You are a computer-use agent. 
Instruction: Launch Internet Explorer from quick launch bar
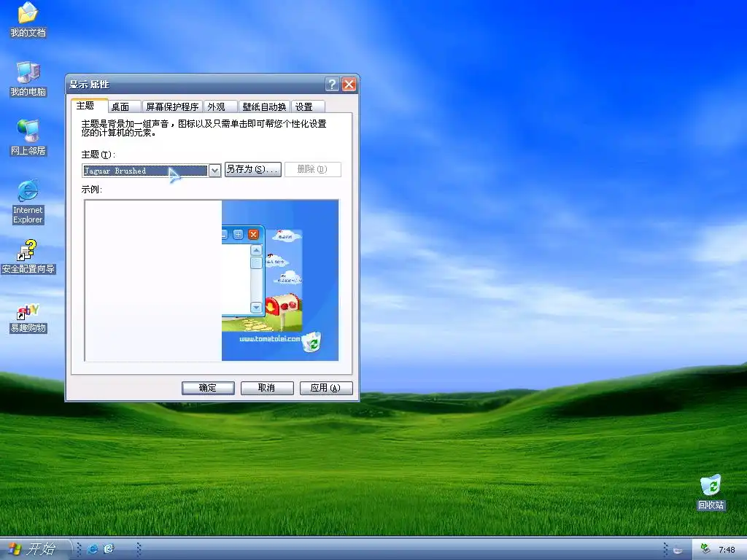tap(93, 549)
